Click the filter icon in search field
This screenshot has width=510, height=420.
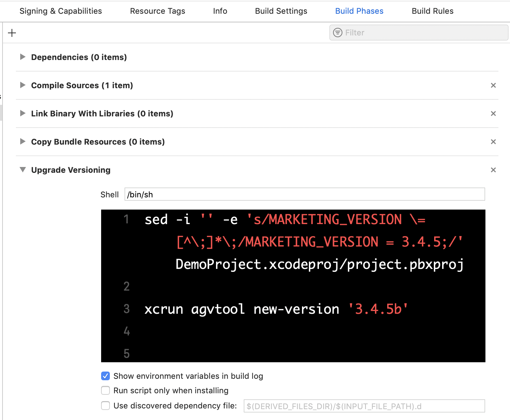pos(338,33)
